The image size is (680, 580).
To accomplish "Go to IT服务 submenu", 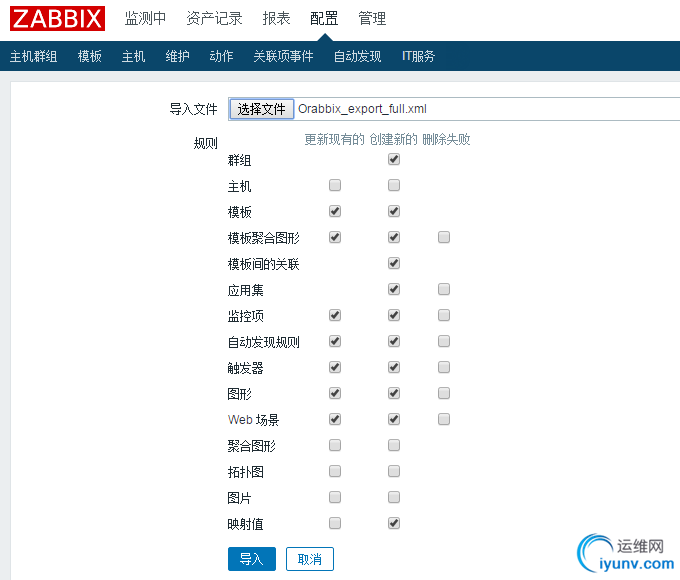I will (x=418, y=56).
